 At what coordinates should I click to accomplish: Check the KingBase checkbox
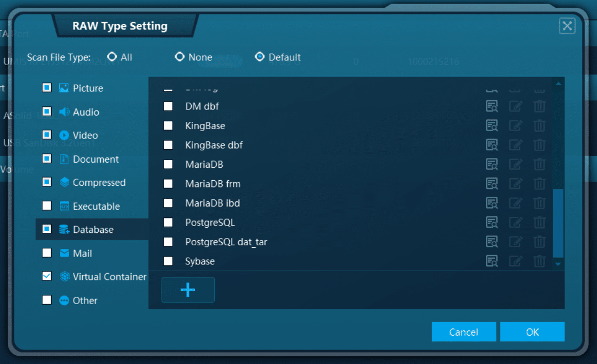click(168, 125)
